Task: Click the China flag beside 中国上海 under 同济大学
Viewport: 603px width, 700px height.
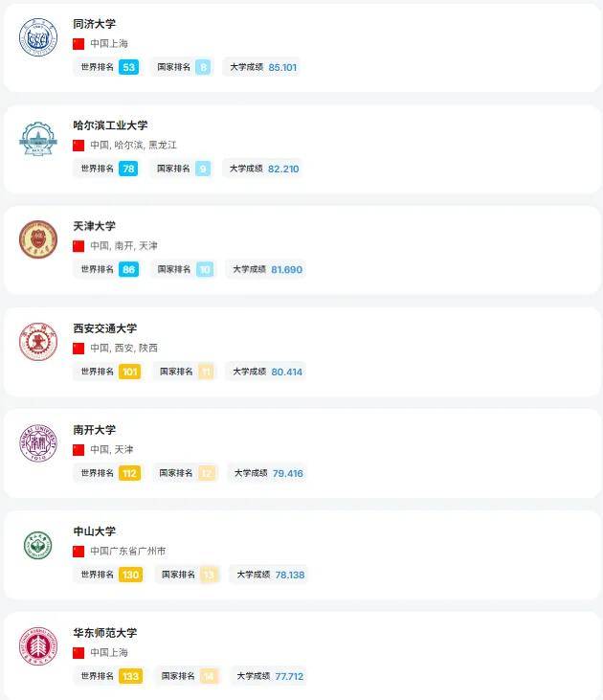Action: 79,44
